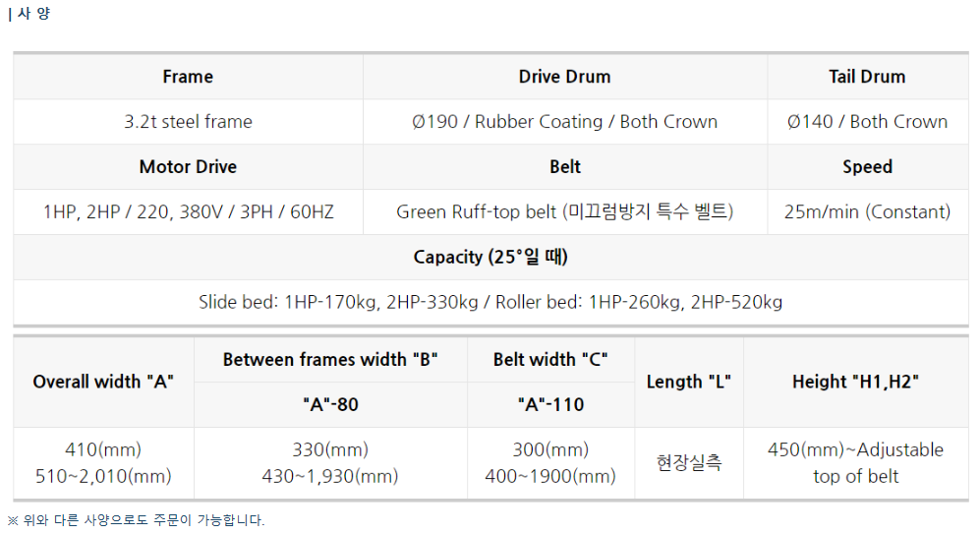The image size is (980, 535).
Task: Click the 25m/min (Constant) speed value
Action: [867, 211]
